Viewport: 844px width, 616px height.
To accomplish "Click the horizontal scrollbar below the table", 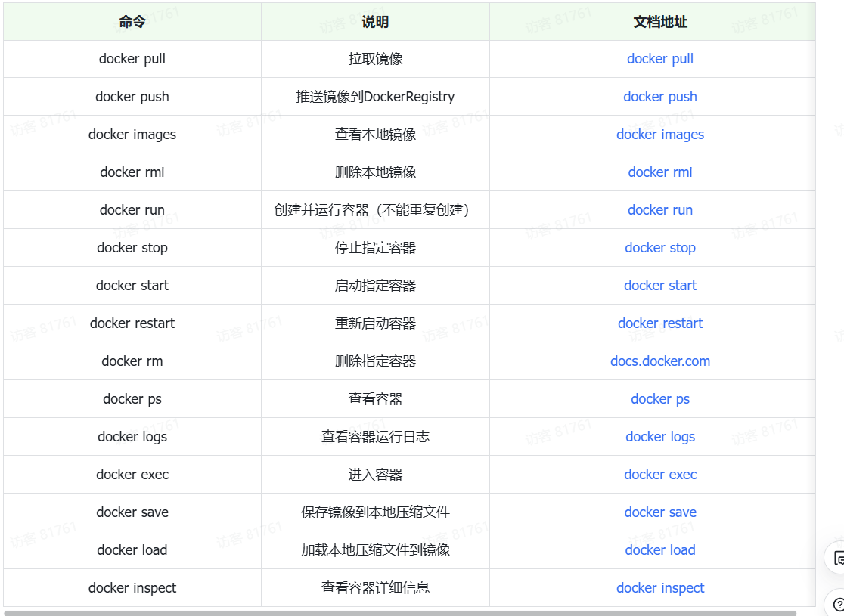I will click(400, 613).
